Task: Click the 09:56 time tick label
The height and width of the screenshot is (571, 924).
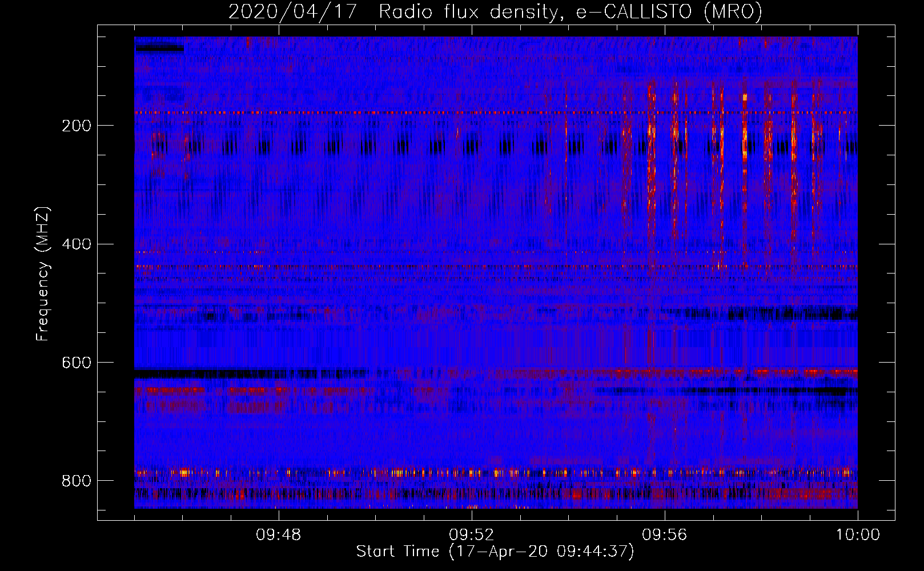Action: point(665,535)
